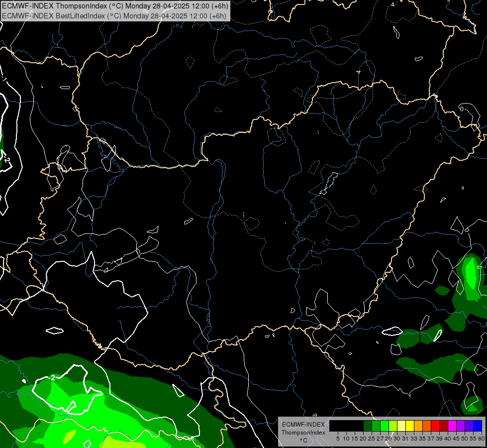
Task: Click the bright red 37-39 legend swatch
Action: 435,426
